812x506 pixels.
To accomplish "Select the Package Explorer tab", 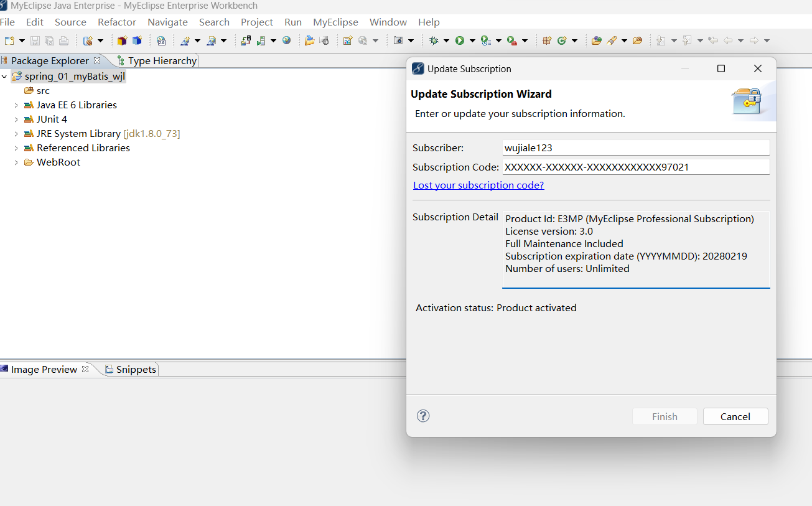I will coord(49,60).
